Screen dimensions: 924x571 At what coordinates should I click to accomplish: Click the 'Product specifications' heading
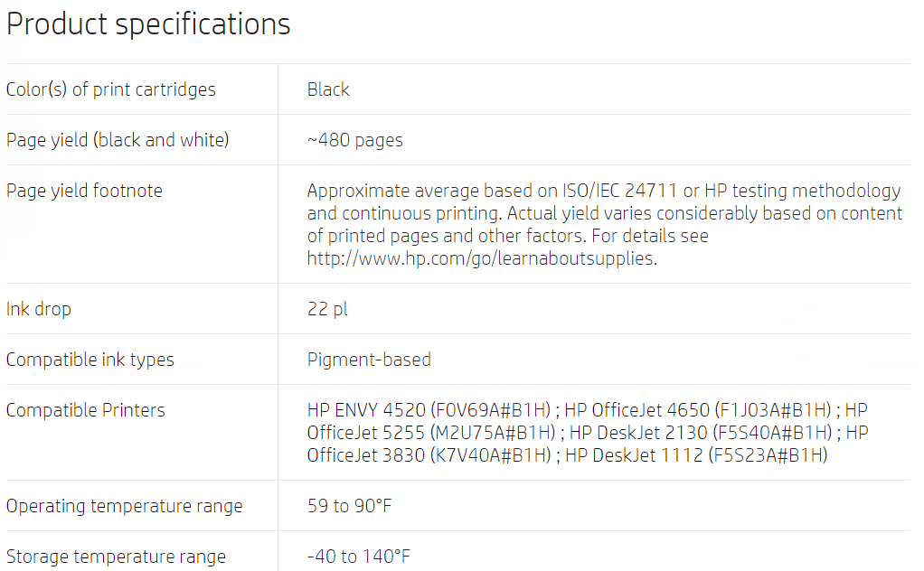pyautogui.click(x=148, y=24)
